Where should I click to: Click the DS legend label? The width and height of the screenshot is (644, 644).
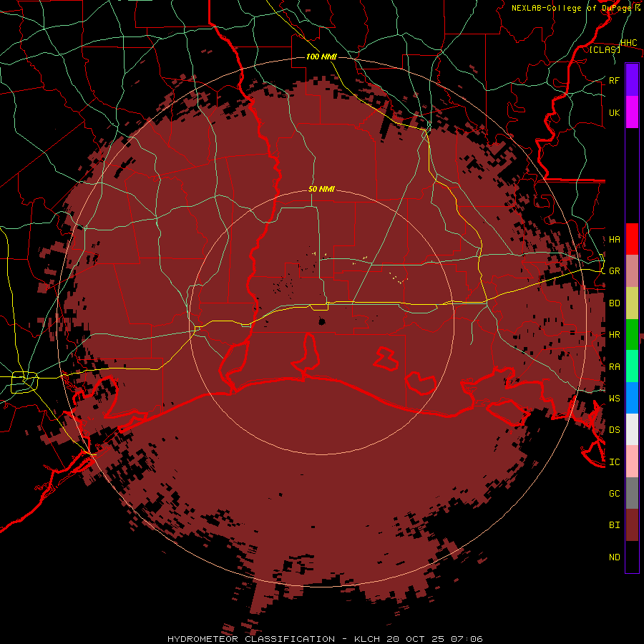point(614,429)
